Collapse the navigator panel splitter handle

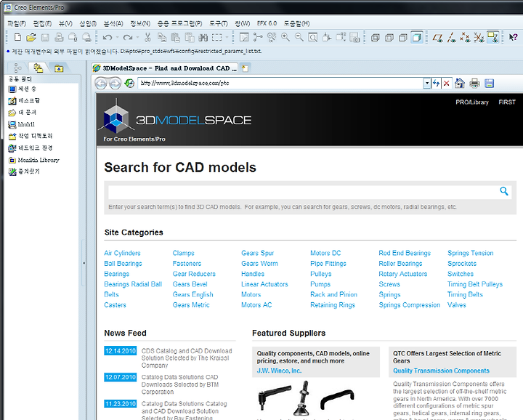[x=84, y=263]
